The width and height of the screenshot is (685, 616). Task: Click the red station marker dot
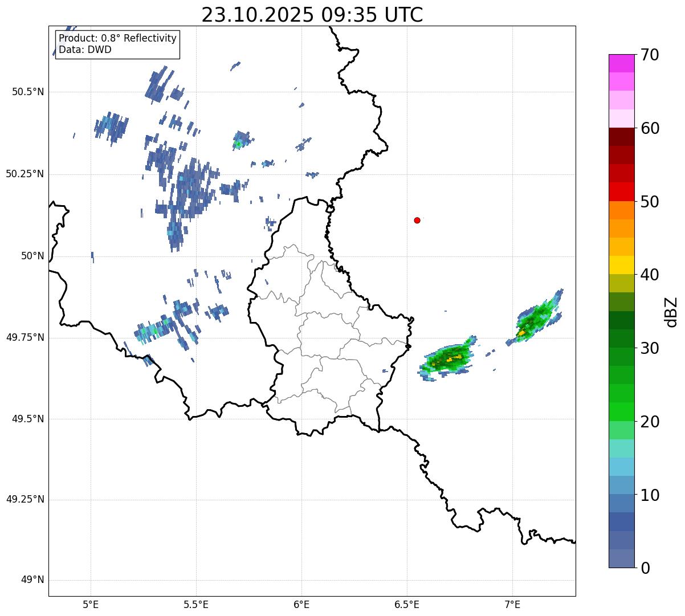(x=417, y=220)
